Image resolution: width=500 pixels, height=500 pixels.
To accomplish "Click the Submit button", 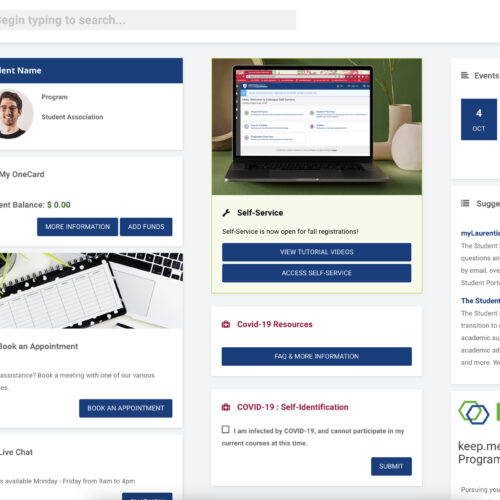I will click(x=391, y=466).
